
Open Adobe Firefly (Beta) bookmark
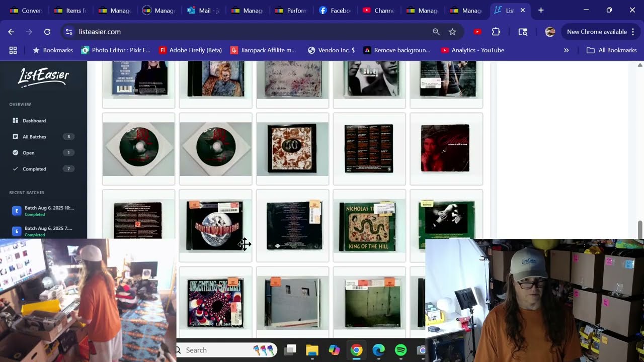pos(191,50)
